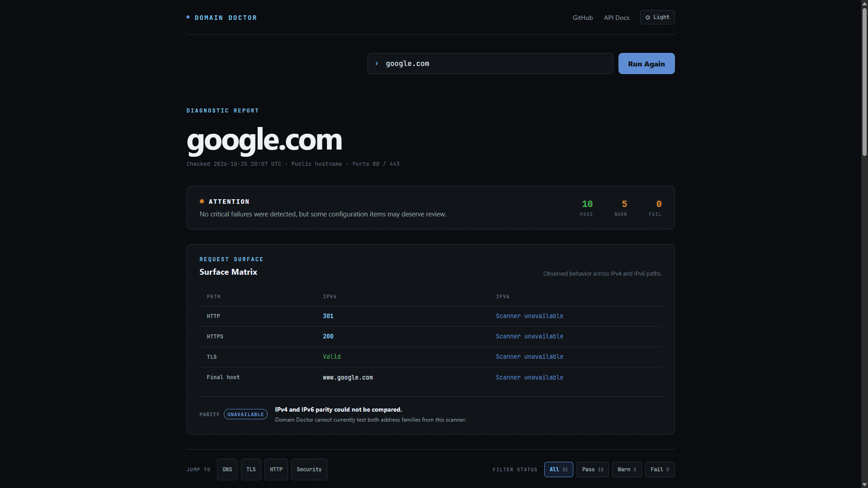
Task: Click the orange Attention status dot
Action: pyautogui.click(x=202, y=202)
